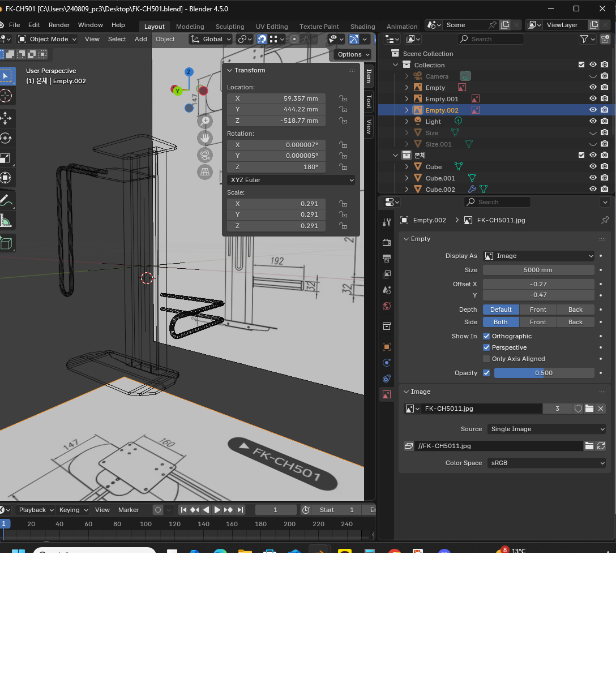Open the Options dropdown in viewport

click(x=354, y=54)
